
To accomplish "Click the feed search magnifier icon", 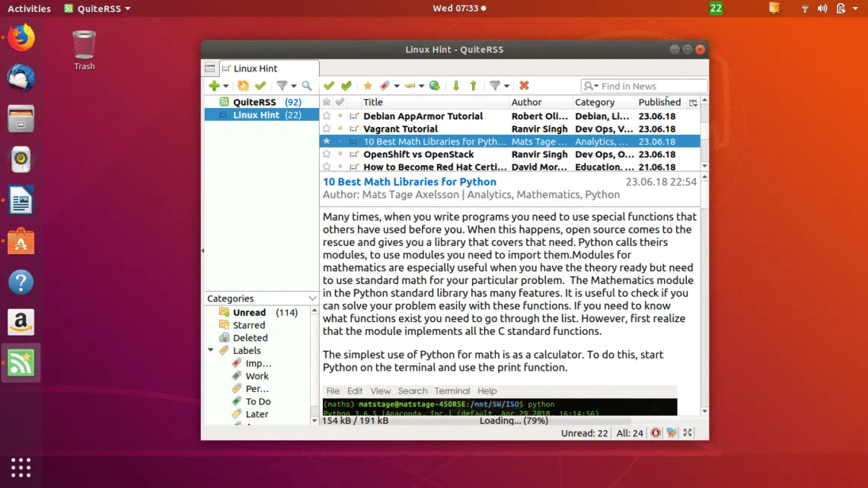I will pyautogui.click(x=307, y=86).
